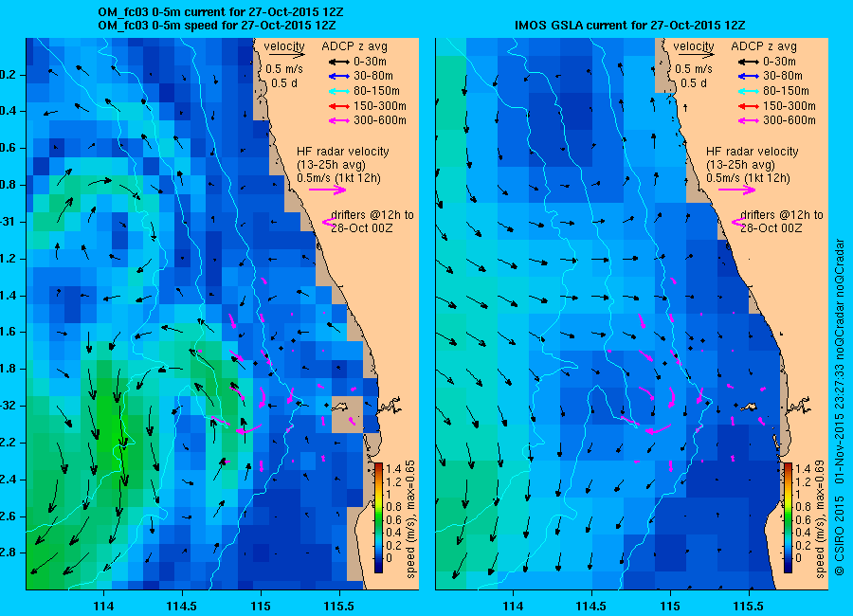Image resolution: width=853 pixels, height=616 pixels.
Task: Click the red 150-300m arrow in left legend
Action: [339, 107]
